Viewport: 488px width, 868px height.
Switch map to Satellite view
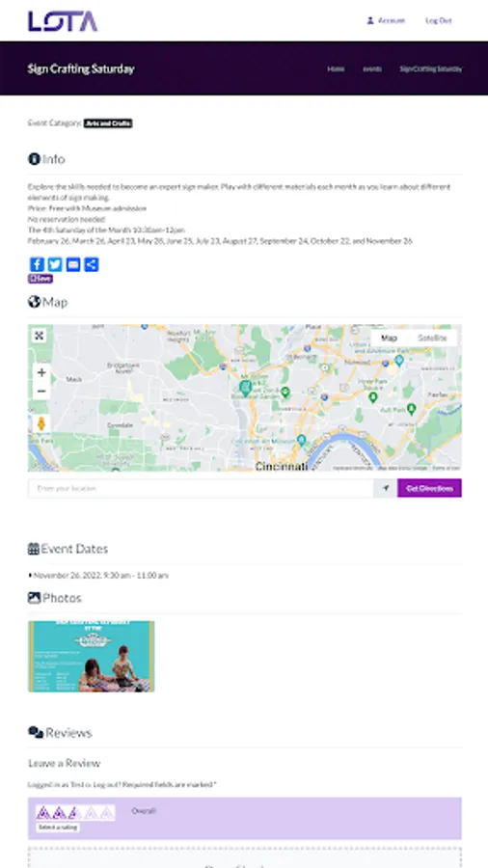click(432, 338)
